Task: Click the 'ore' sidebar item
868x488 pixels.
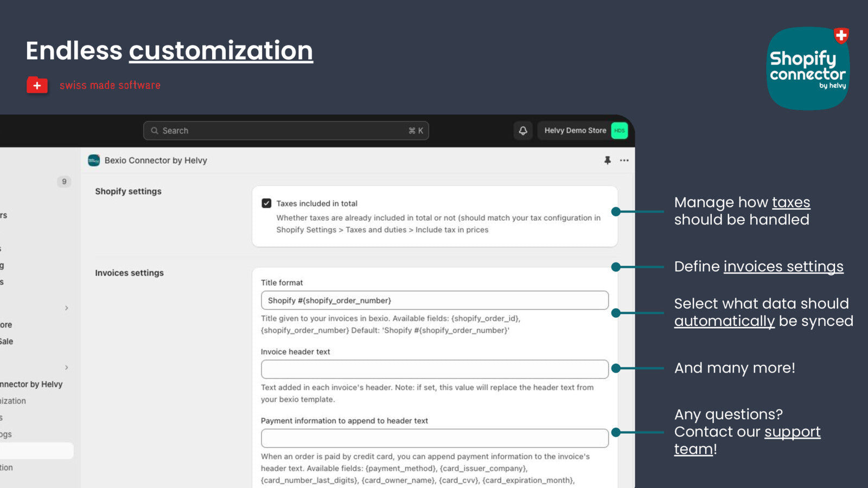Action: pyautogui.click(x=6, y=325)
